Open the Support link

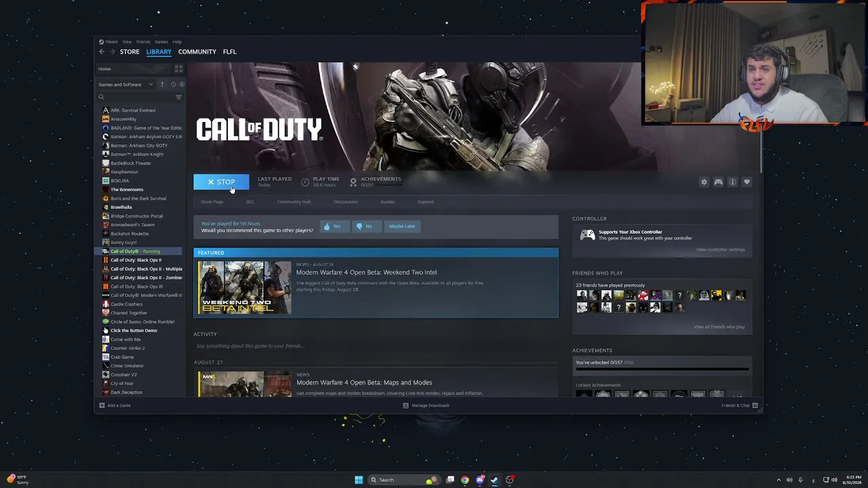426,202
